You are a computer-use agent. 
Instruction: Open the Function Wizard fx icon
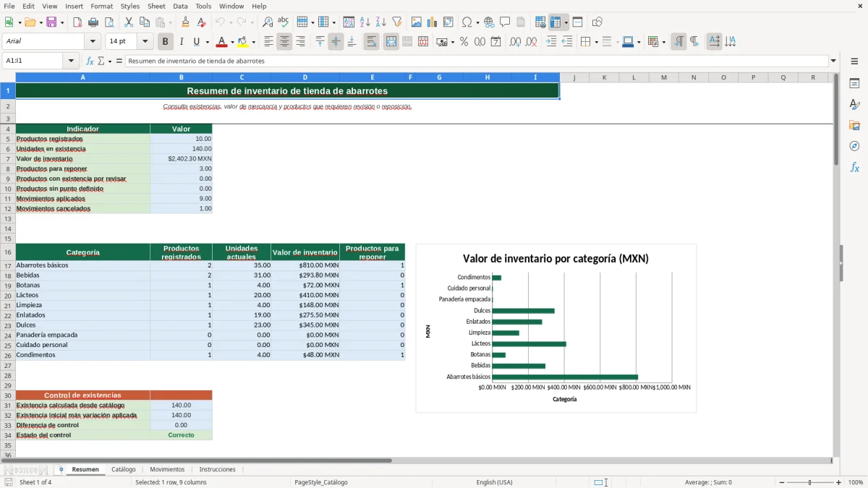[x=90, y=61]
